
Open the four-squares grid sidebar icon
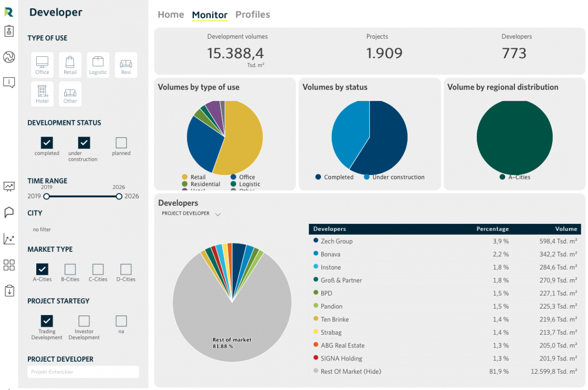tap(9, 265)
